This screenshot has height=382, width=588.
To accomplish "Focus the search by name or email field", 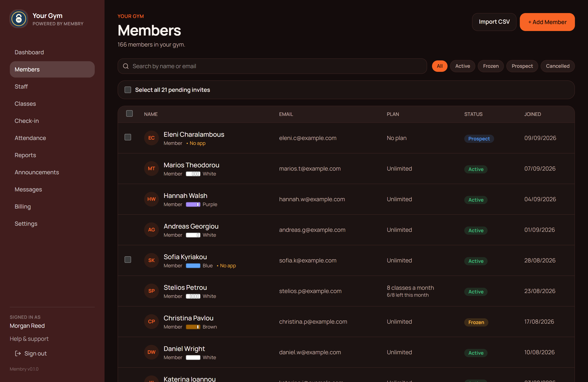I will 272,66.
